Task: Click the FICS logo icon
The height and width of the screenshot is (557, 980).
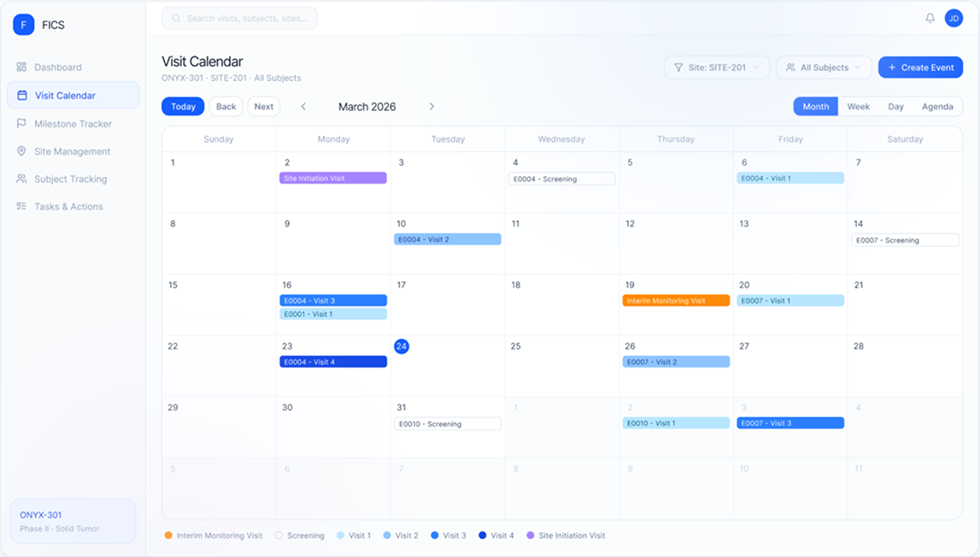Action: pyautogui.click(x=23, y=24)
